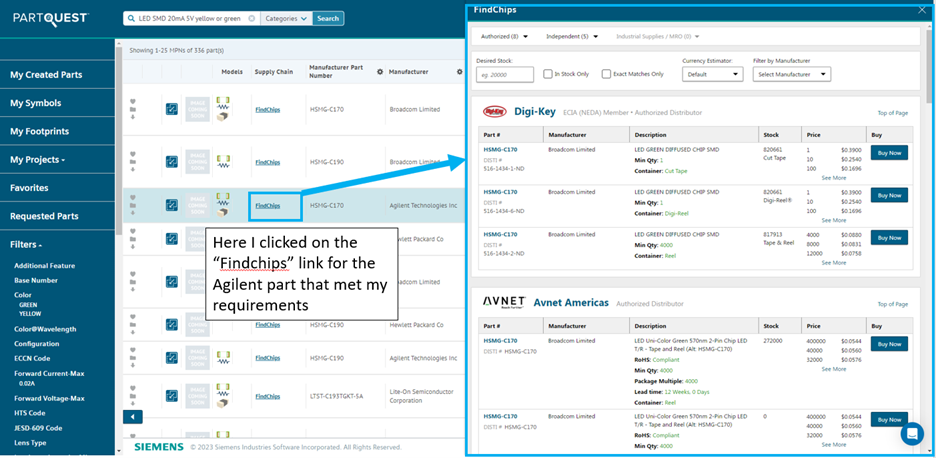Viewport: 936px width, 458px height.
Task: Click the magnifier icon in search field
Action: coord(131,19)
